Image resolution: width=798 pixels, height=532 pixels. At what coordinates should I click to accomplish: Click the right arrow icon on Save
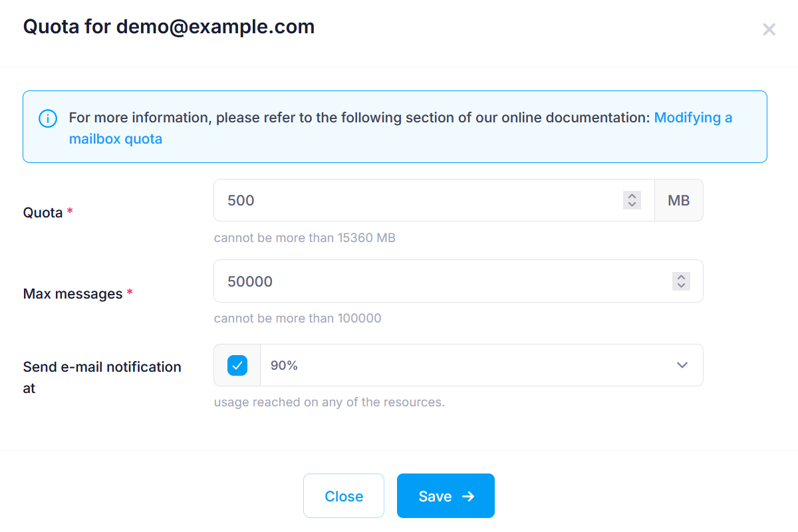[468, 496]
